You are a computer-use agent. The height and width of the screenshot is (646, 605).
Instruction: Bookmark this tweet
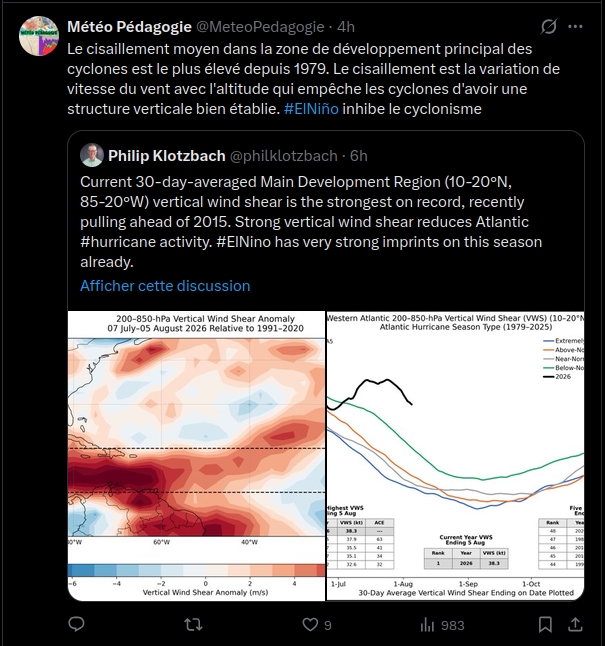[x=545, y=625]
